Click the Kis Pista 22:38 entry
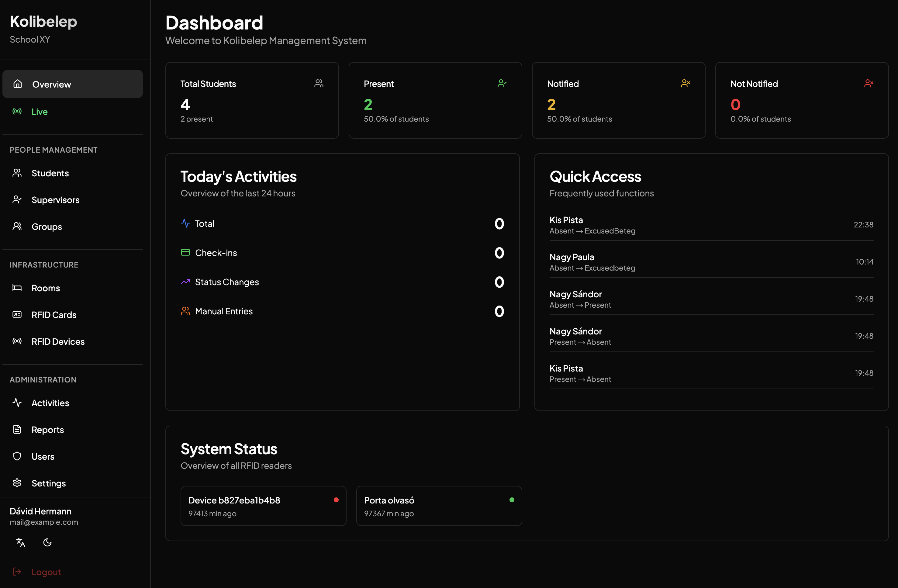This screenshot has height=588, width=898. pyautogui.click(x=711, y=225)
